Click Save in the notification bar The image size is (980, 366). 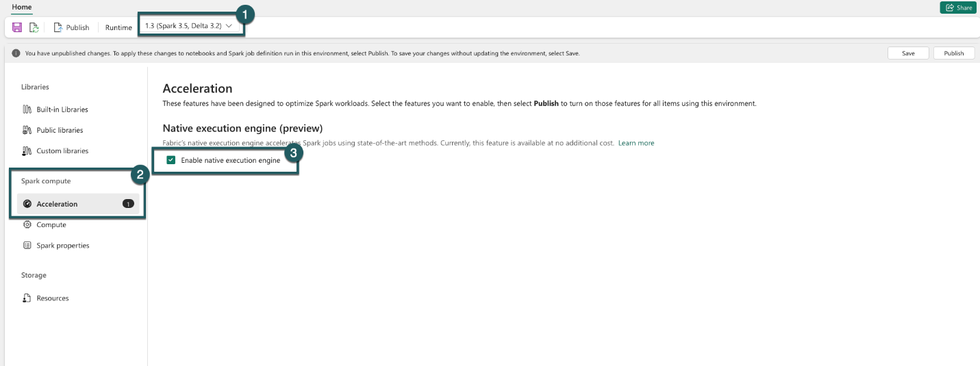[x=908, y=53]
